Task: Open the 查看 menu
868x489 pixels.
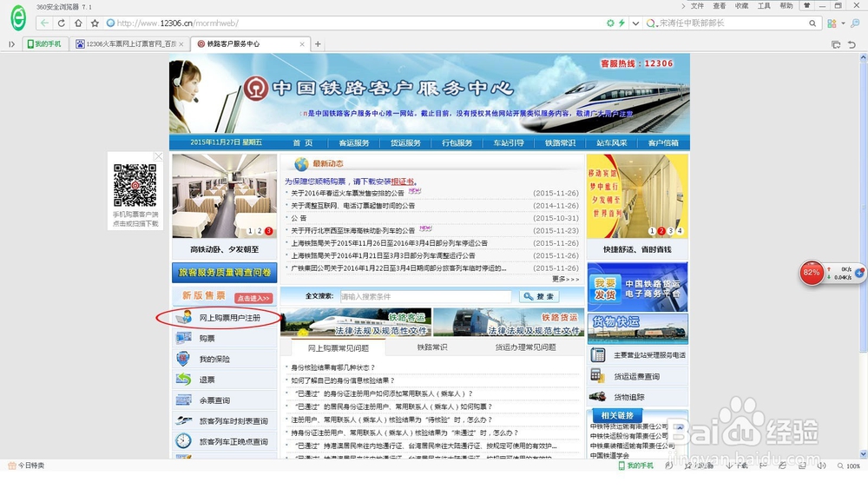Action: (720, 5)
